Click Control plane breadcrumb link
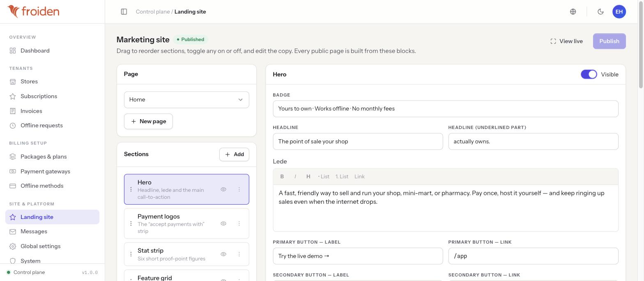The width and height of the screenshot is (644, 281). 153,12
